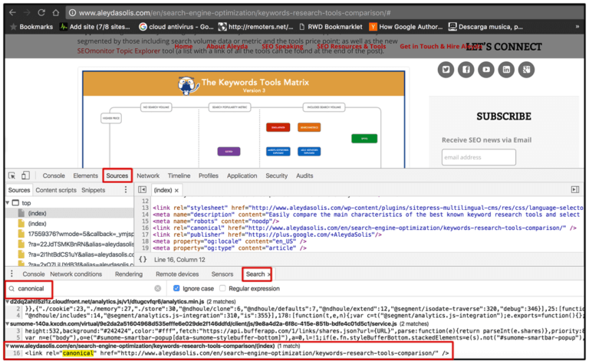Image resolution: width=589 pixels, height=364 pixels.
Task: Go back with the browser back arrow
Action: pyautogui.click(x=12, y=13)
